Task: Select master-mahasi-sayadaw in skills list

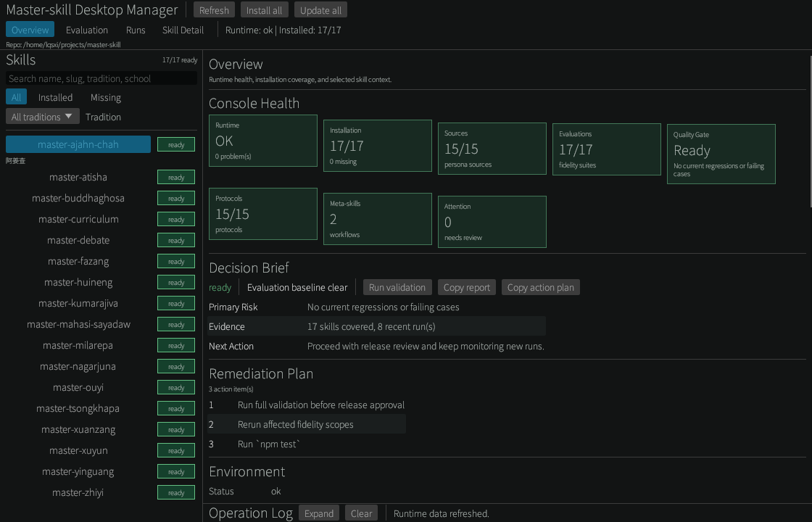Action: (78, 324)
